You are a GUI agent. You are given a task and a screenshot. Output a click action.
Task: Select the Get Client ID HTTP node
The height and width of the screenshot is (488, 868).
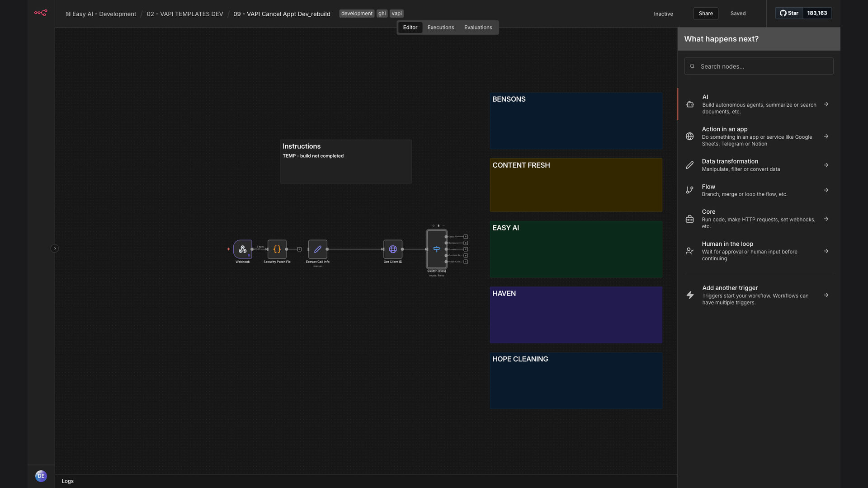(393, 249)
